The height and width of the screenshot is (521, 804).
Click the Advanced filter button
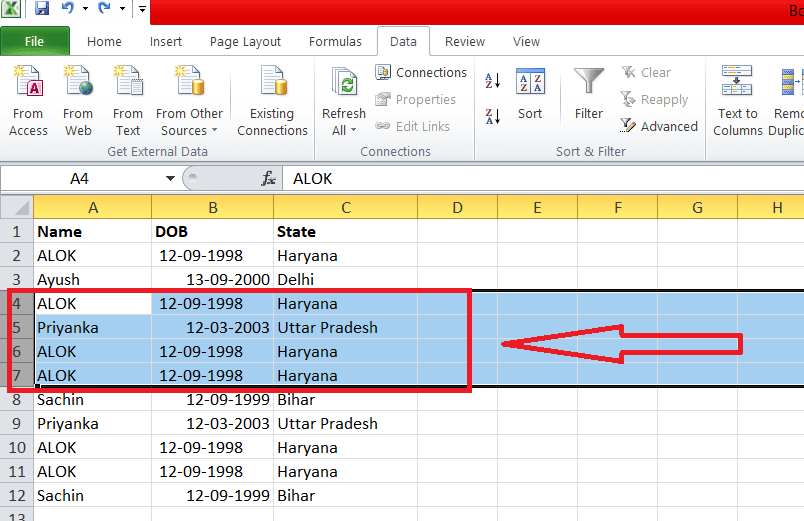[x=658, y=126]
